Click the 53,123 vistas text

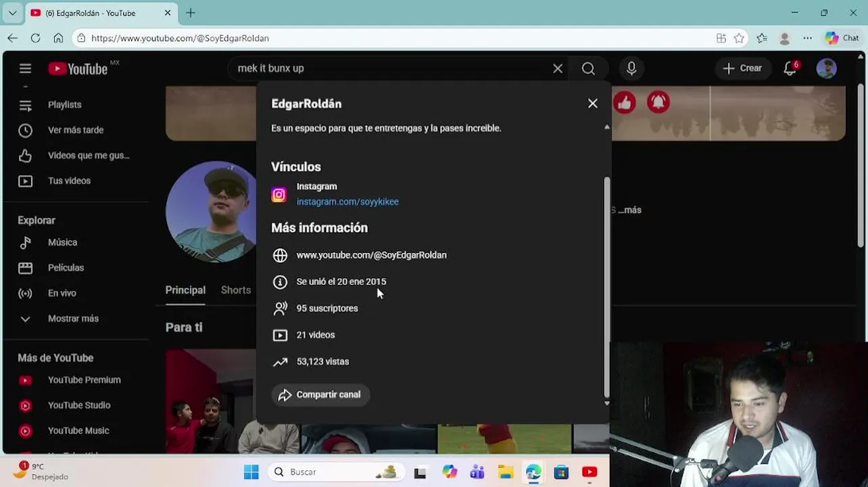tap(322, 362)
